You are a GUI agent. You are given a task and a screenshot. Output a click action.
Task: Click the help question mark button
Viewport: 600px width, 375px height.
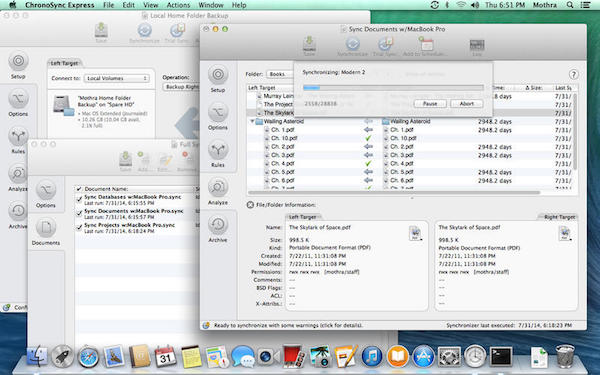573,74
